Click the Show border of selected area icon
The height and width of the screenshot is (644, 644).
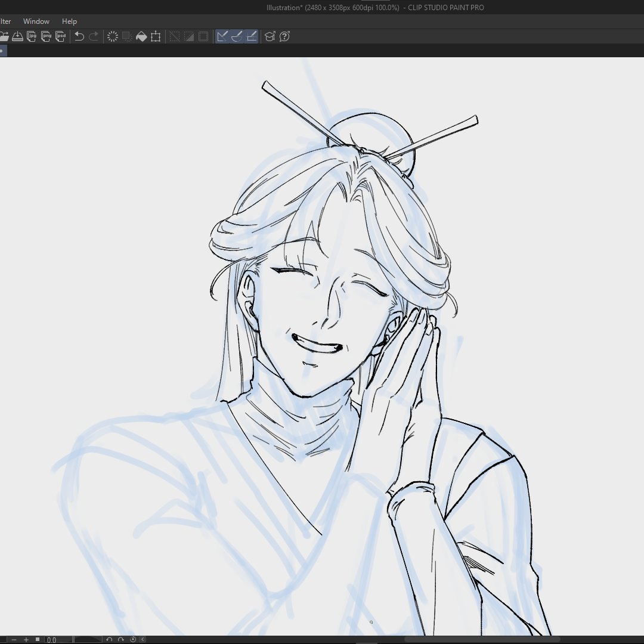[x=203, y=36]
